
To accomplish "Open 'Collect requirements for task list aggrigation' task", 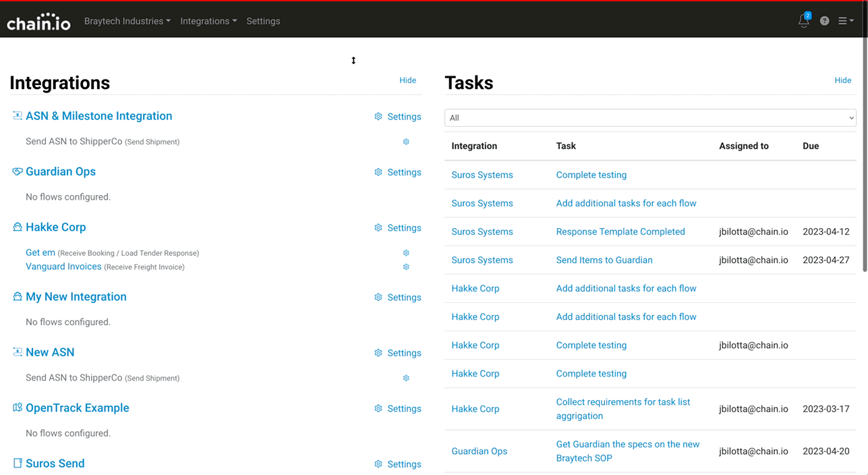I will (623, 409).
